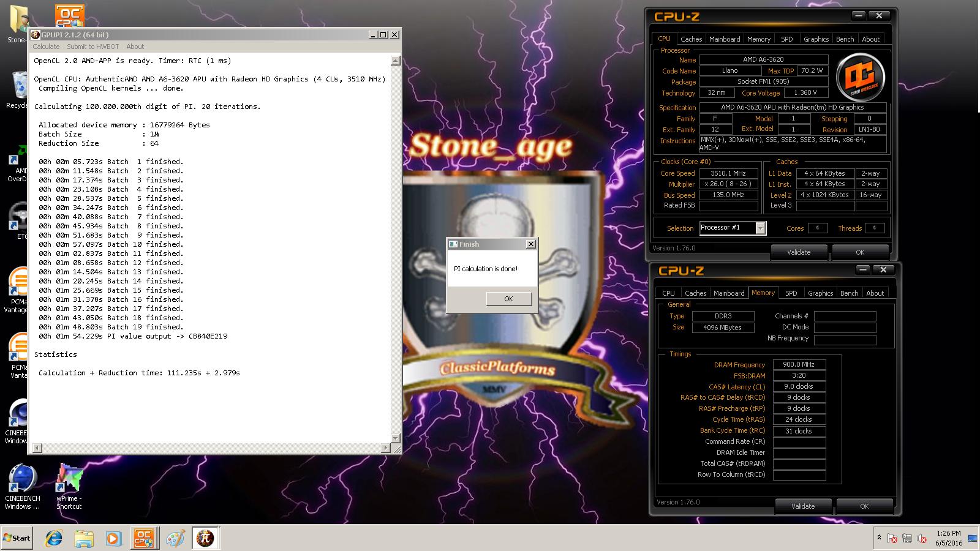Confirm OK in PI calculation dialog

tap(508, 299)
